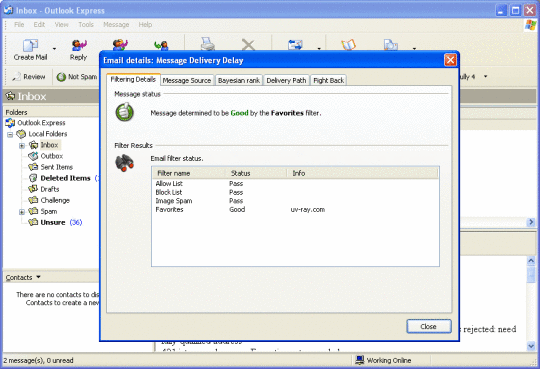Click the Review button in spam toolbar
The height and width of the screenshot is (369, 540).
pyautogui.click(x=29, y=77)
